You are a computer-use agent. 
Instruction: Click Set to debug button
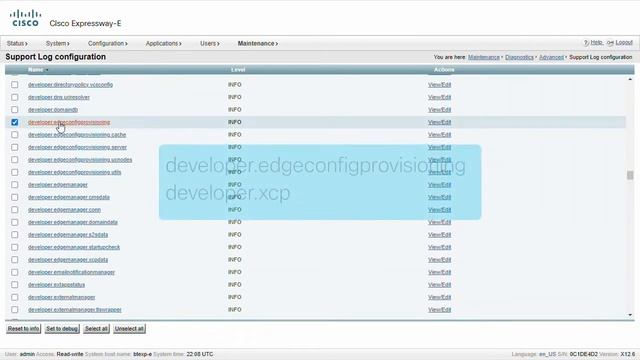(x=62, y=329)
